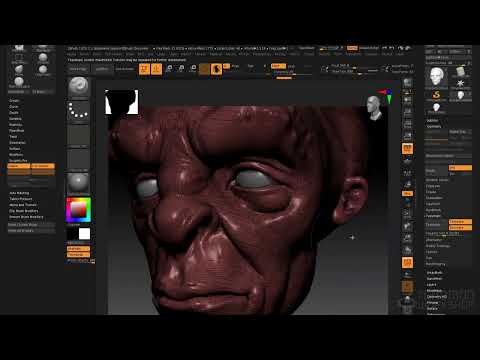Open the stroke type dots thumbnail
This screenshot has height=360, width=480.
78,111
